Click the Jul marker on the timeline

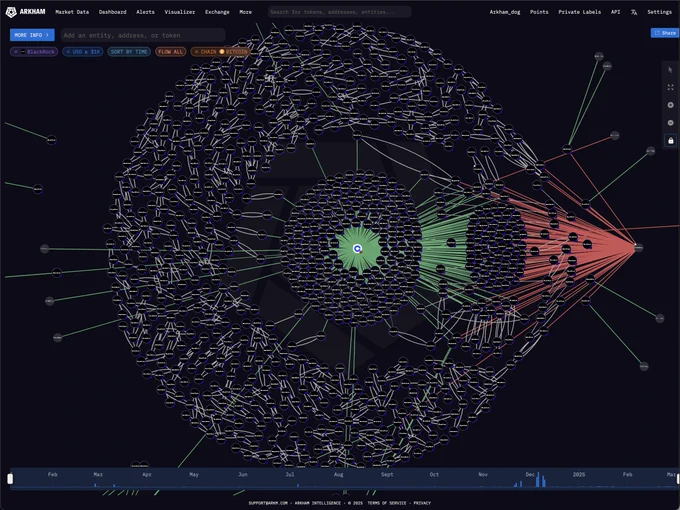pos(290,474)
